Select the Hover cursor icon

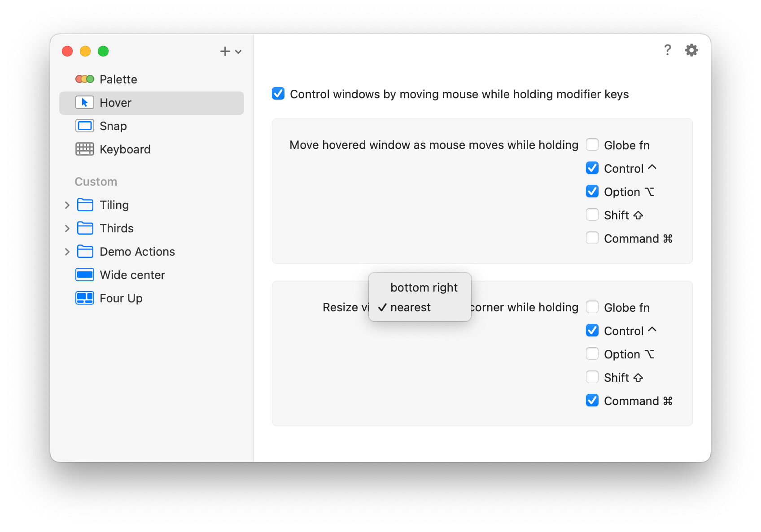[84, 103]
